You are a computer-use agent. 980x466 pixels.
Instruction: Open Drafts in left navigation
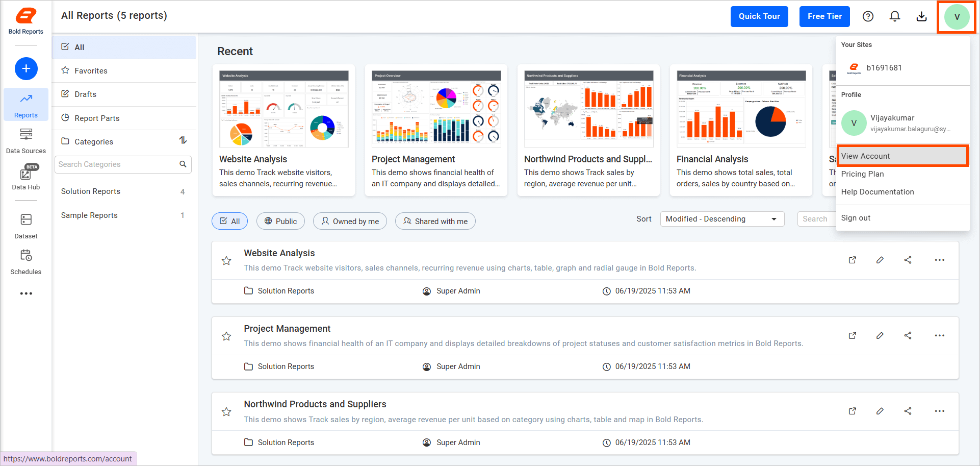(x=124, y=94)
